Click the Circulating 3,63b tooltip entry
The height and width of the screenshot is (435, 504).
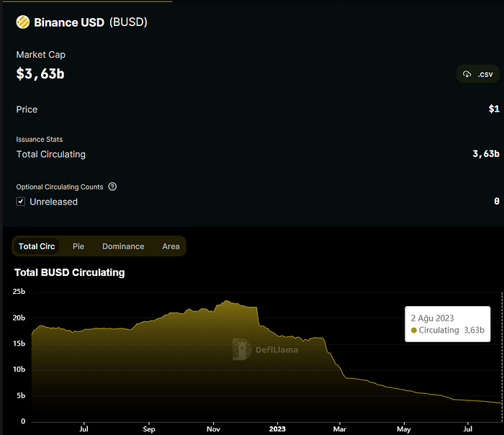pos(448,330)
